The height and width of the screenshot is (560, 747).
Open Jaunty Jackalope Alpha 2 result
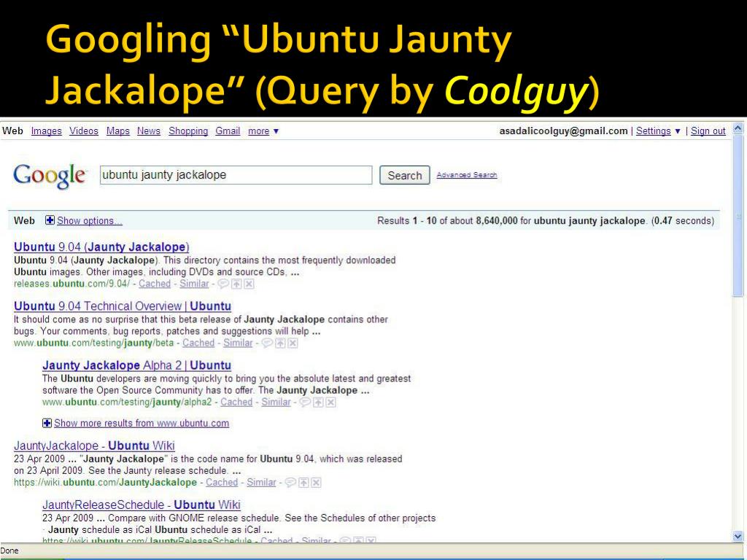[136, 365]
